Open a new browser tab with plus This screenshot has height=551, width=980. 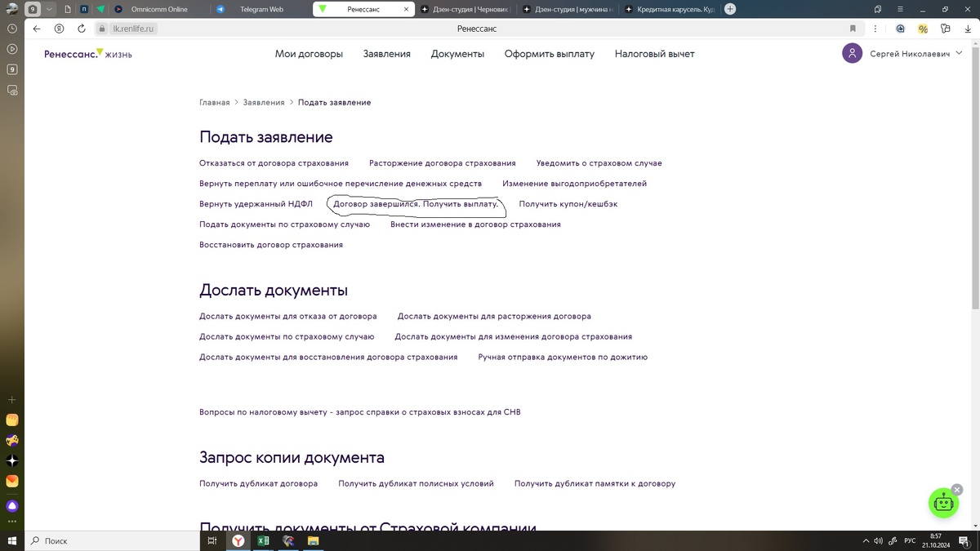[x=729, y=9]
